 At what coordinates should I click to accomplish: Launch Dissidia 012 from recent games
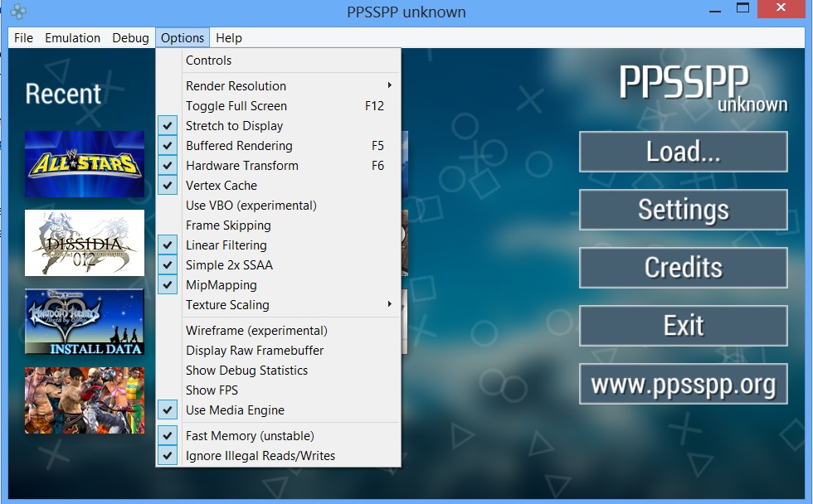(x=84, y=243)
